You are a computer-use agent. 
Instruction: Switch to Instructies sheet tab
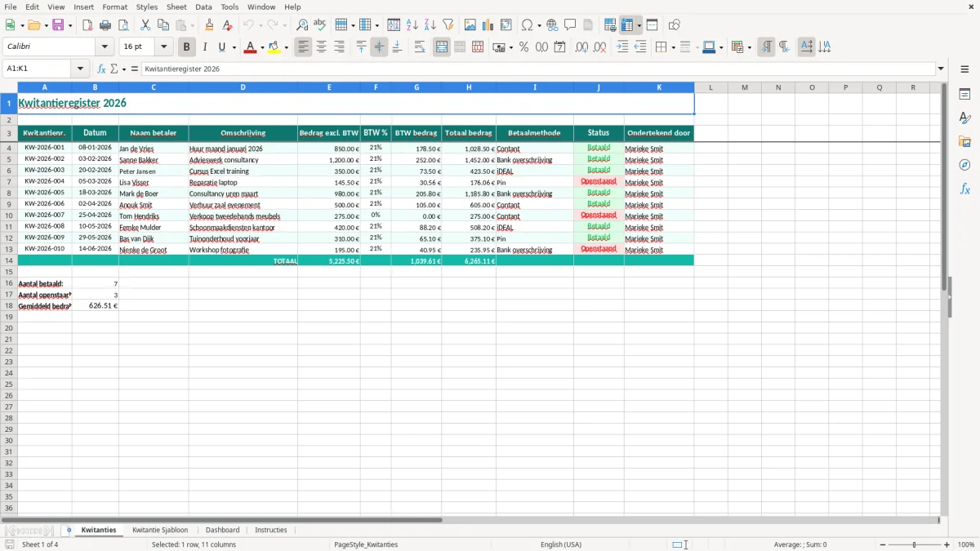click(271, 530)
